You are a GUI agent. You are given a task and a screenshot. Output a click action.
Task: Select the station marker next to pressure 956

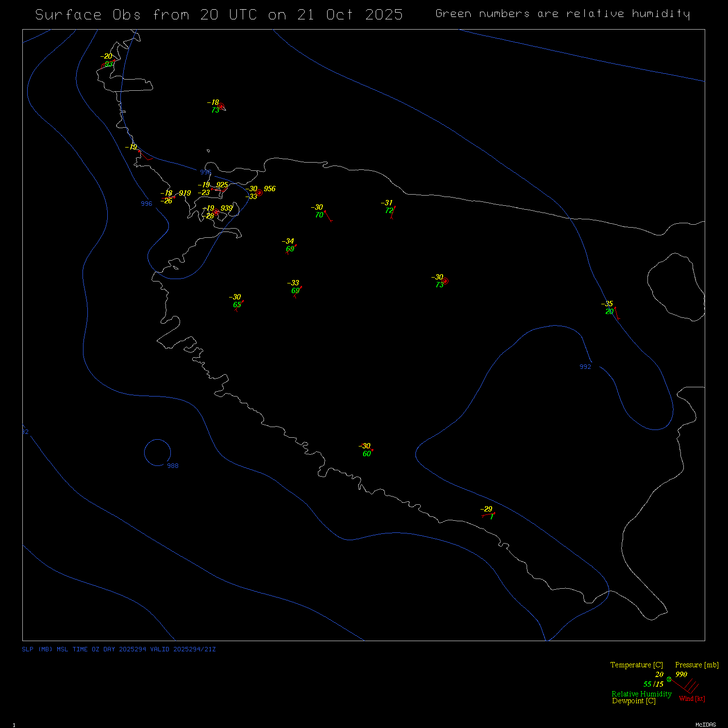(x=260, y=193)
